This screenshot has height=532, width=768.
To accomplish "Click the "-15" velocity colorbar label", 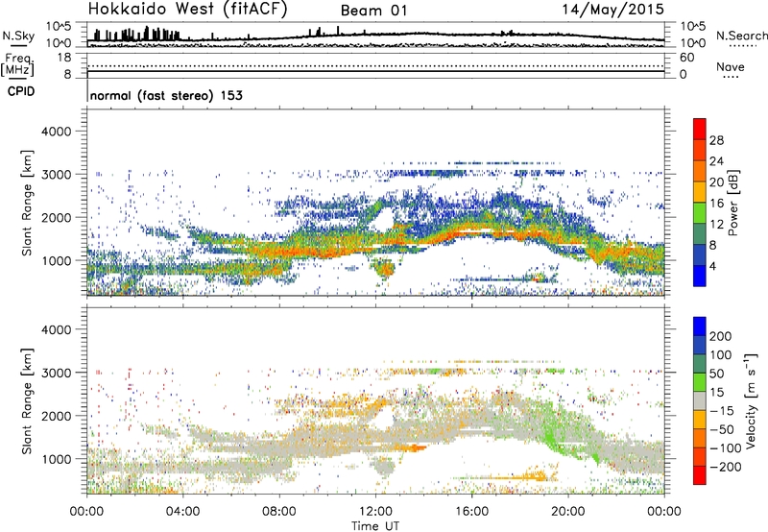I will pyautogui.click(x=722, y=411).
